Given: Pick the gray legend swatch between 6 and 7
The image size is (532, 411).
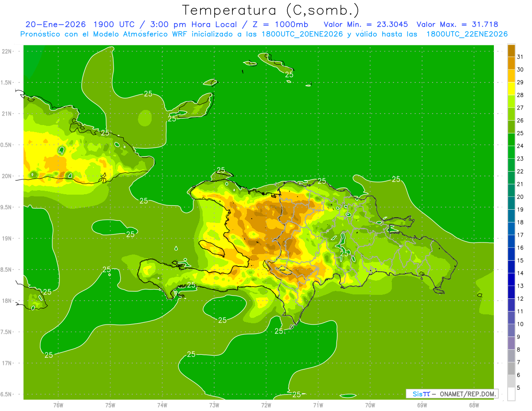Looking at the screenshot, I should pos(511,369).
